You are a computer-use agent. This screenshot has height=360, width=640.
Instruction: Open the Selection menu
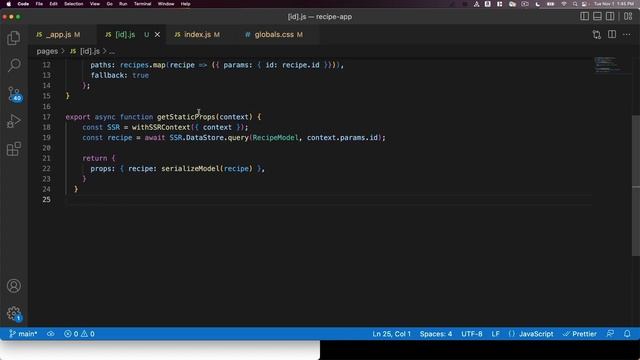click(x=73, y=4)
